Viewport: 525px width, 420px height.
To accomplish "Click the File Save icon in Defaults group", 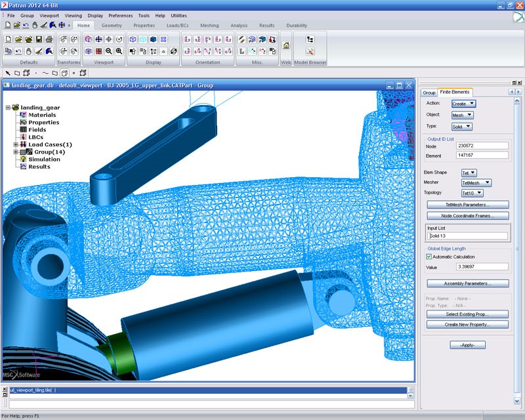I will click(39, 39).
